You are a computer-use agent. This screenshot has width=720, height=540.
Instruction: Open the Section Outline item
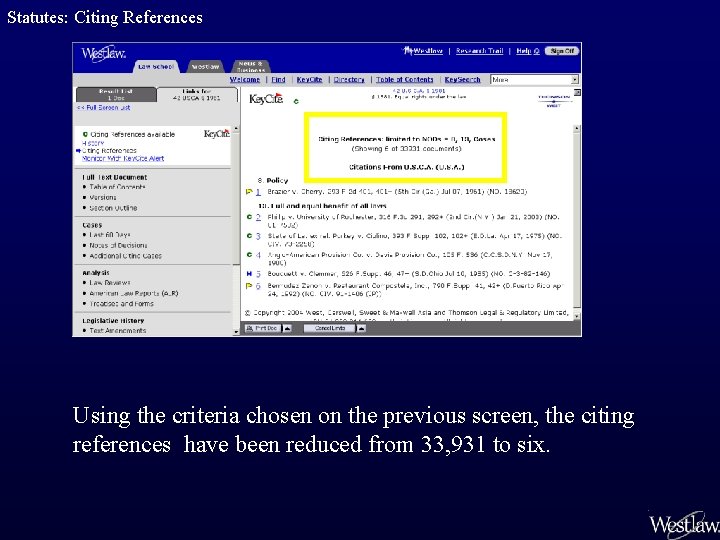(x=113, y=208)
